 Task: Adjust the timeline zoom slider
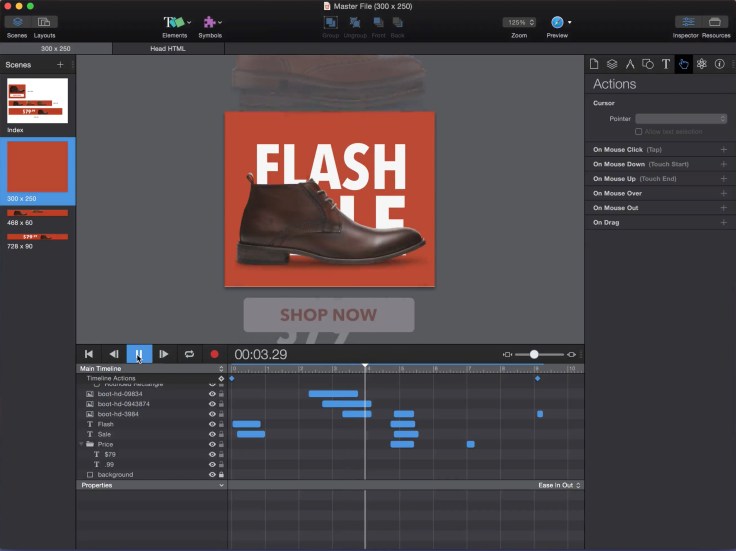pyautogui.click(x=534, y=354)
